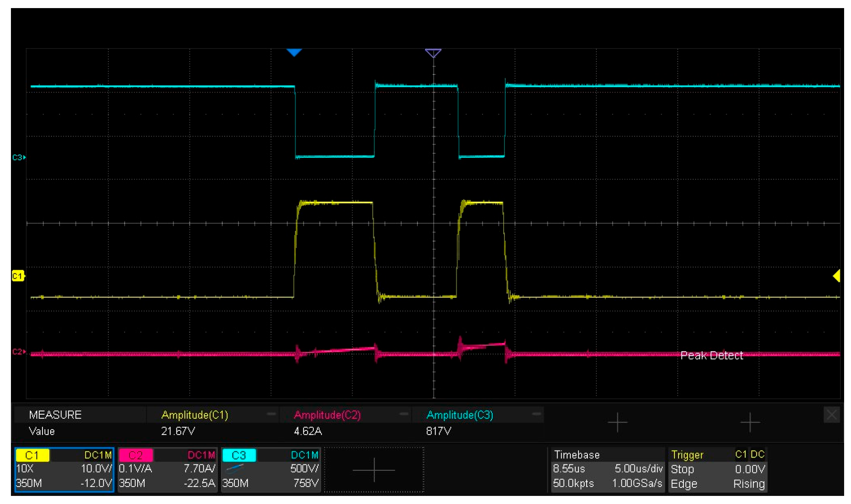This screenshot has width=851, height=504.
Task: Click the hollow purple delay marker triangle
Action: point(433,53)
